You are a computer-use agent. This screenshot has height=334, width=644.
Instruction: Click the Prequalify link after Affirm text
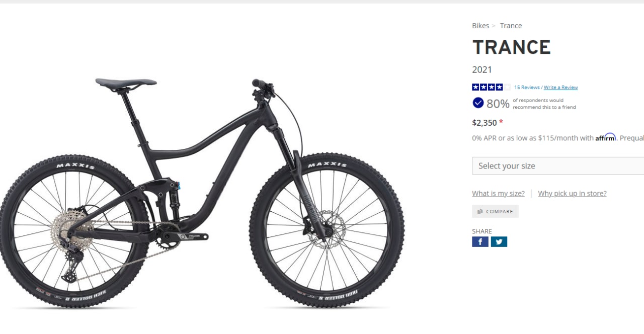click(x=632, y=138)
